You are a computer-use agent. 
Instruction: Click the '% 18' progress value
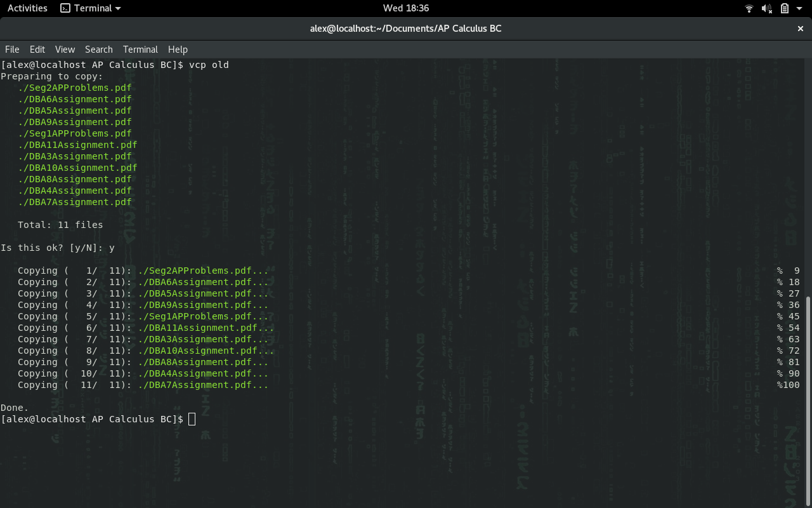[789, 282]
